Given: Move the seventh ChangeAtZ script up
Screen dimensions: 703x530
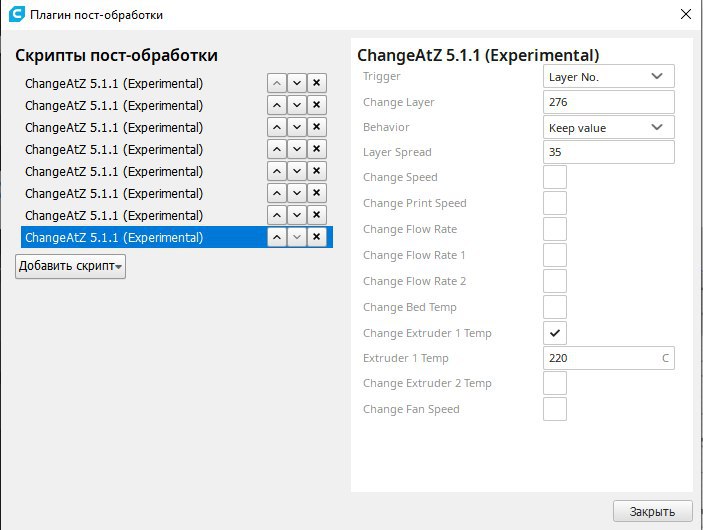Looking at the screenshot, I should tap(277, 215).
